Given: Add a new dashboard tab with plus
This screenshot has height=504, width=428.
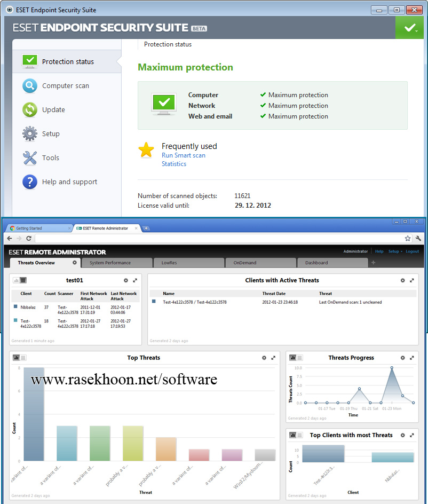Looking at the screenshot, I should pos(373,263).
